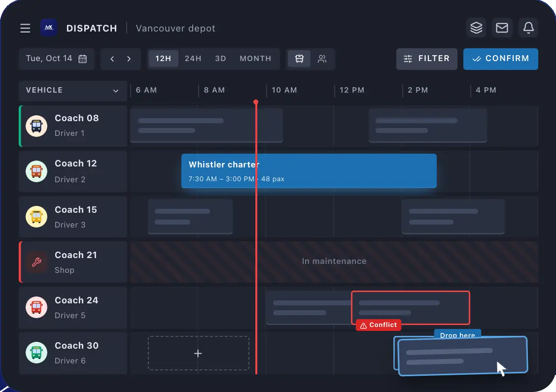Click the Coach 08 bus avatar
This screenshot has height=392, width=556.
[x=36, y=126]
